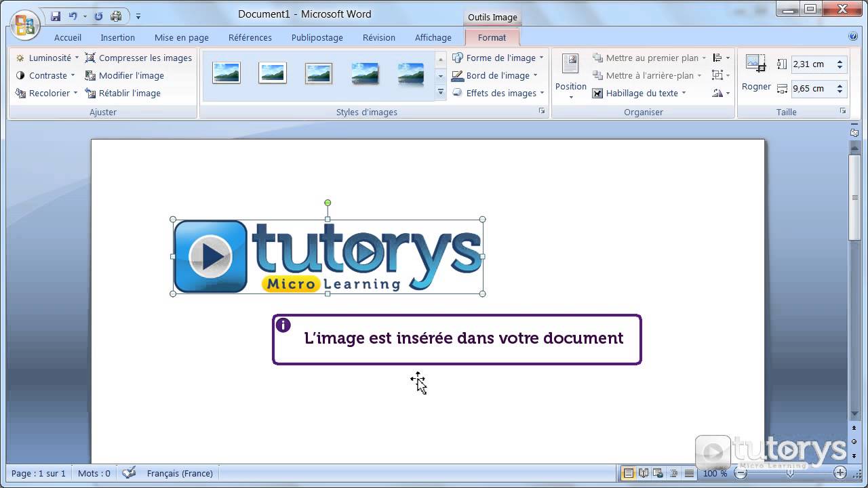The width and height of the screenshot is (868, 488).
Task: Redo the action in quick access toolbar
Action: (98, 16)
